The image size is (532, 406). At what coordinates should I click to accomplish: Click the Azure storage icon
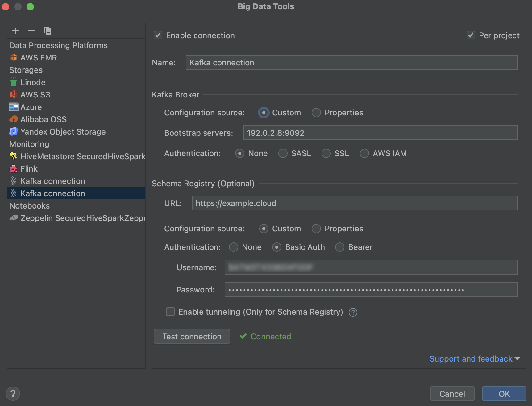[13, 107]
